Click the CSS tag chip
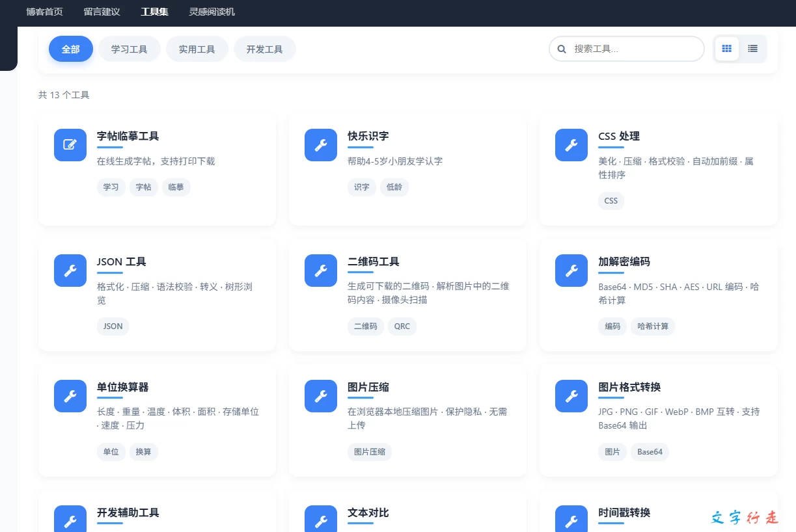The width and height of the screenshot is (796, 532). (611, 201)
